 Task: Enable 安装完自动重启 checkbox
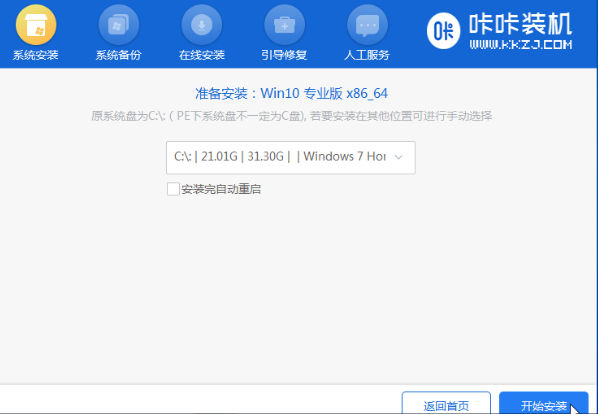coord(173,189)
